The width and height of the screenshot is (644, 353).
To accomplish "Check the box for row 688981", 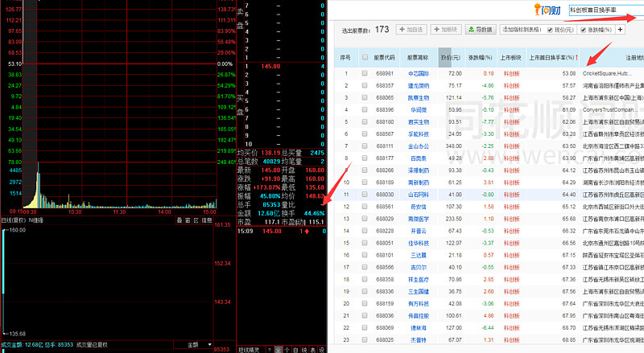I will point(365,73).
